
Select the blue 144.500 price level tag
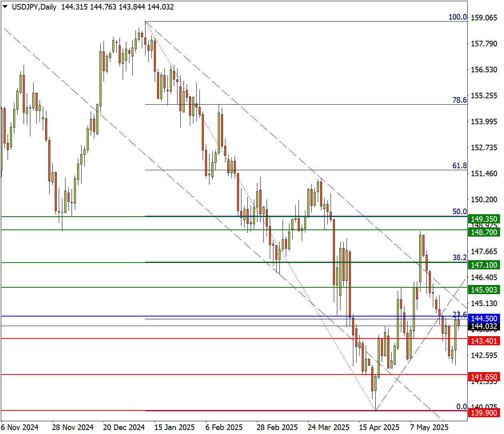(x=484, y=319)
